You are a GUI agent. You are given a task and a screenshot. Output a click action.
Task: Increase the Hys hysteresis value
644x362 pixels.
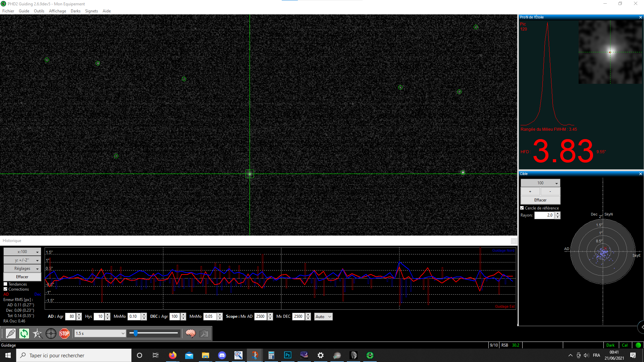pyautogui.click(x=108, y=315)
